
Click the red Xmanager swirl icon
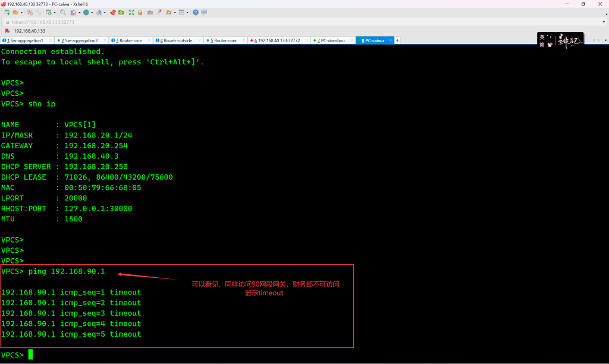[x=113, y=12]
